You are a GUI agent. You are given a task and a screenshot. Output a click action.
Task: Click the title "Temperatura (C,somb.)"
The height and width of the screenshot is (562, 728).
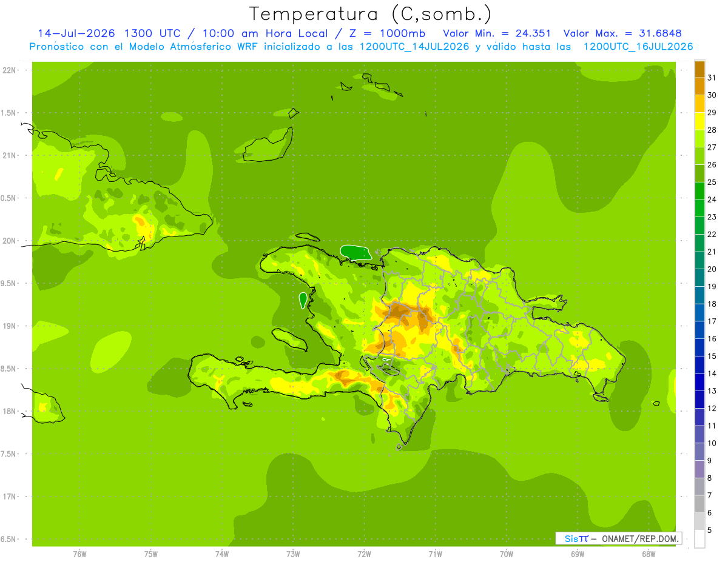pyautogui.click(x=370, y=13)
